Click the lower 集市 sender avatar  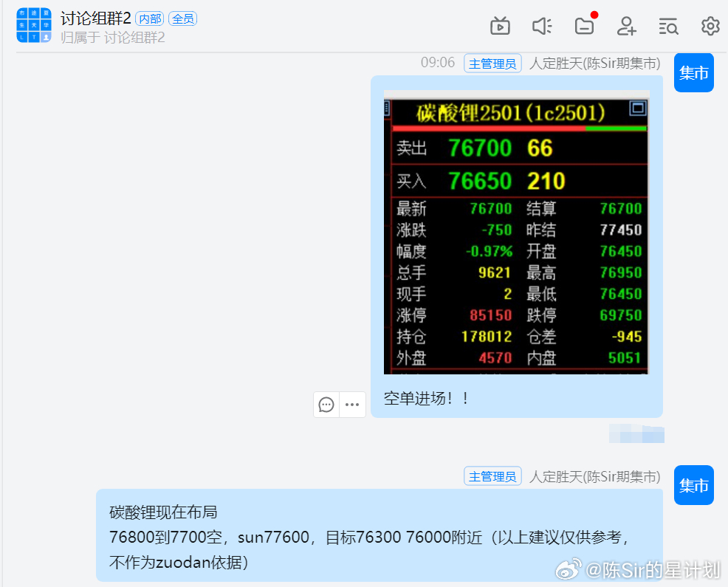pyautogui.click(x=693, y=485)
